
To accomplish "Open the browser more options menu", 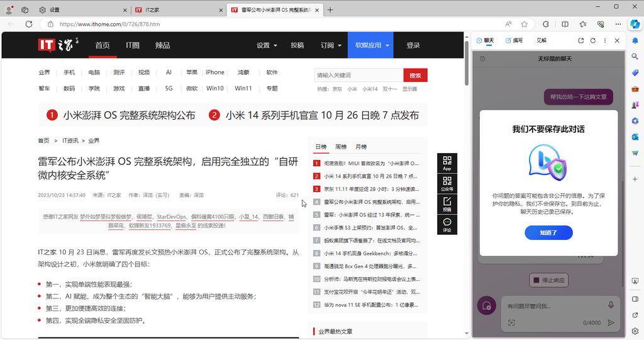I will (618, 24).
